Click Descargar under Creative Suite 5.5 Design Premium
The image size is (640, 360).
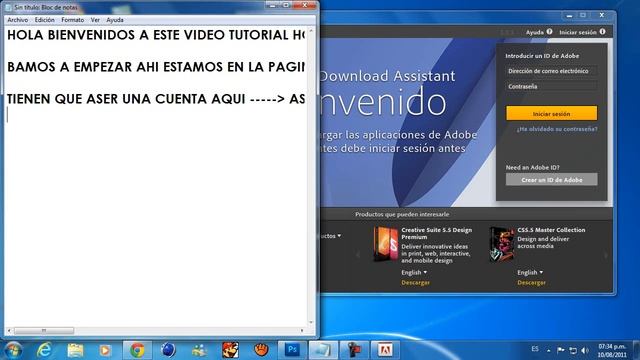pyautogui.click(x=416, y=282)
